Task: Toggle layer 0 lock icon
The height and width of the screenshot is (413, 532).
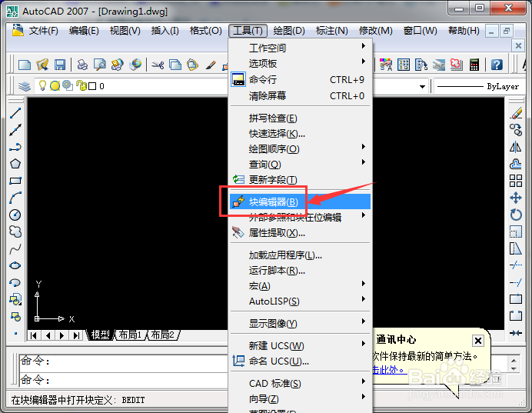Action: [x=81, y=85]
